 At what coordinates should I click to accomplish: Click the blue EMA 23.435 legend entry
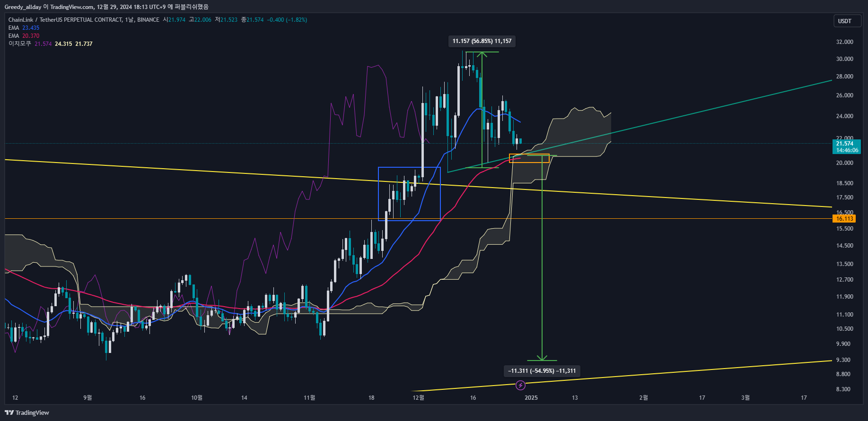coord(24,28)
